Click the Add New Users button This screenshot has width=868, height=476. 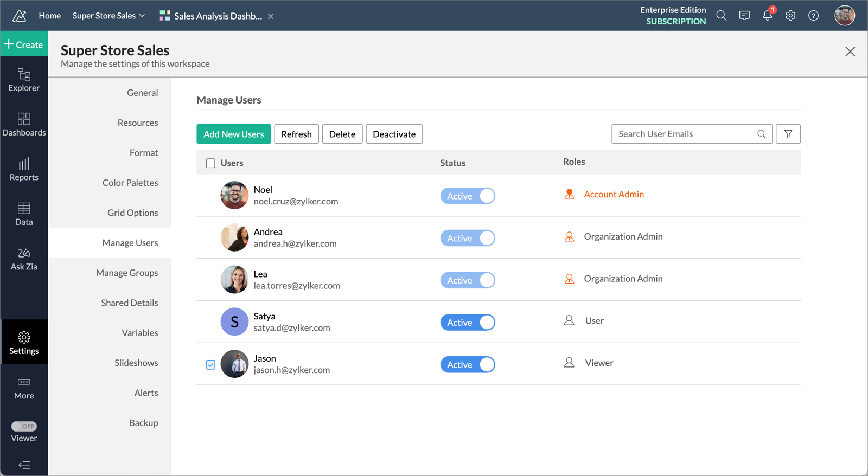[x=233, y=134]
